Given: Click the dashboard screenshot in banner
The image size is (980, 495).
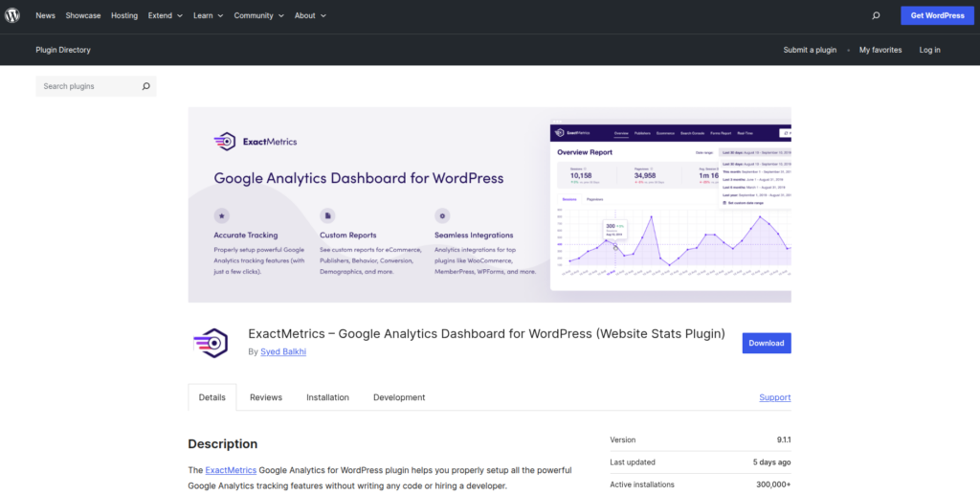Looking at the screenshot, I should 671,206.
